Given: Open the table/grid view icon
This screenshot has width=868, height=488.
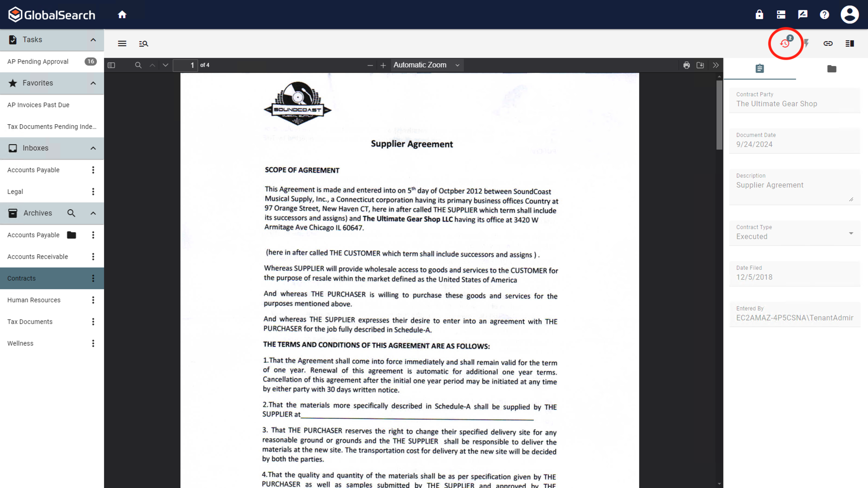Looking at the screenshot, I should pyautogui.click(x=851, y=43).
